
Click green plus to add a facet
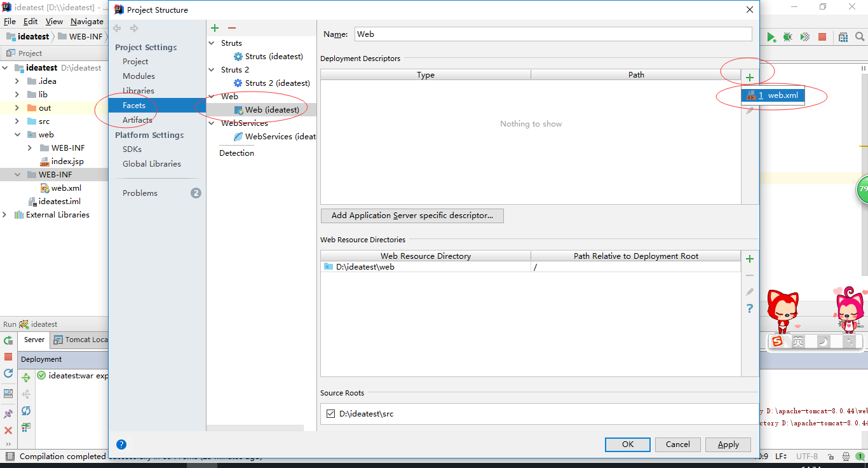click(215, 28)
